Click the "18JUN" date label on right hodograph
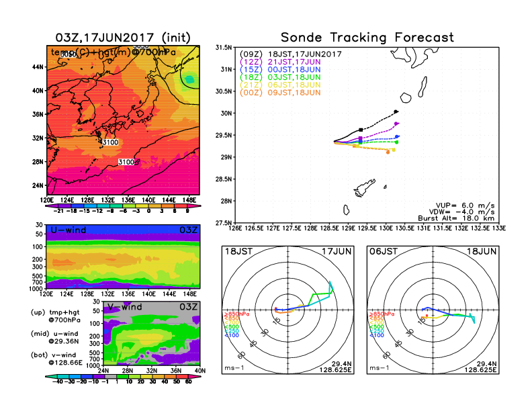This screenshot has width=532, height=411. (482, 252)
